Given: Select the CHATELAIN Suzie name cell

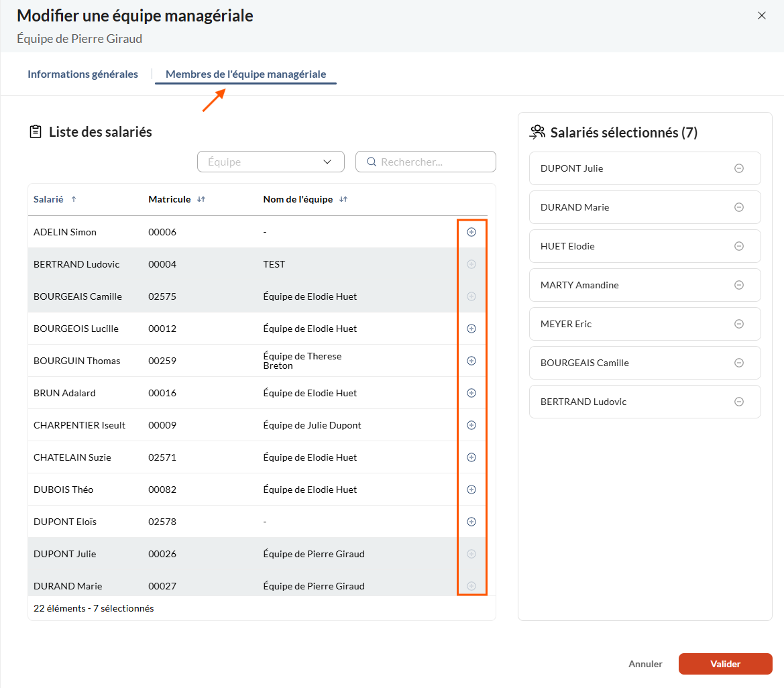Looking at the screenshot, I should (x=72, y=457).
